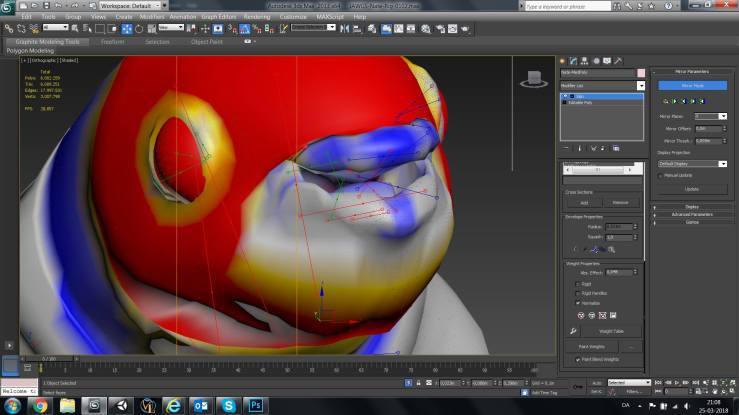Click the Save File icon
Image resolution: width=739 pixels, height=415 pixels.
coord(46,6)
